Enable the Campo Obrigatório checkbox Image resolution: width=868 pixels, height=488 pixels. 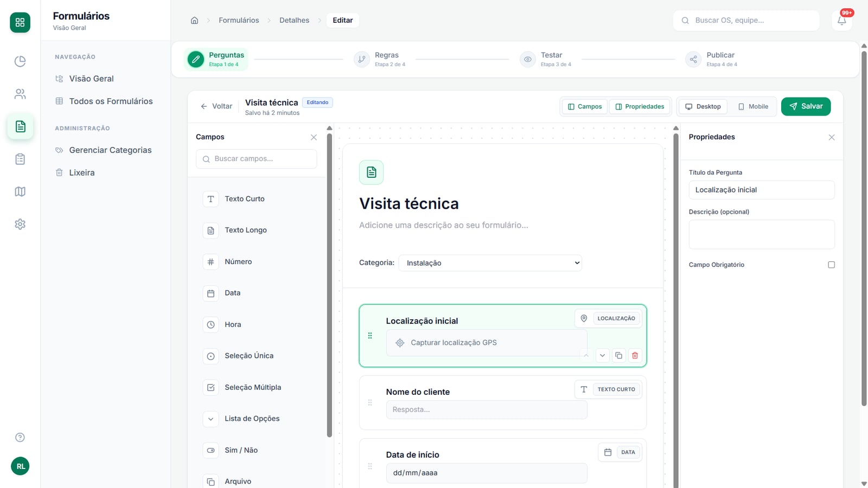point(831,265)
